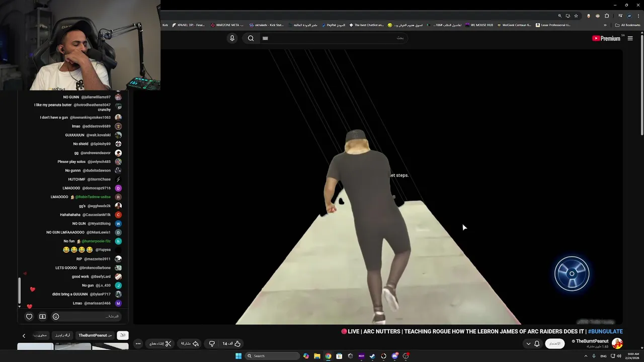This screenshot has width=644, height=362.
Task: Expand the bookmarks overflow chevron
Action: (x=605, y=25)
